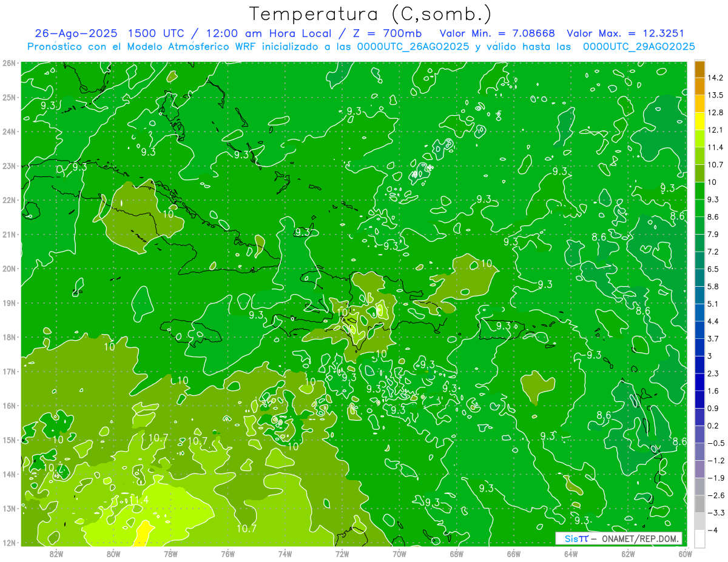This screenshot has width=728, height=562.
Task: Click the 'Valor Min. = 7.08668' text
Action: click(x=497, y=33)
